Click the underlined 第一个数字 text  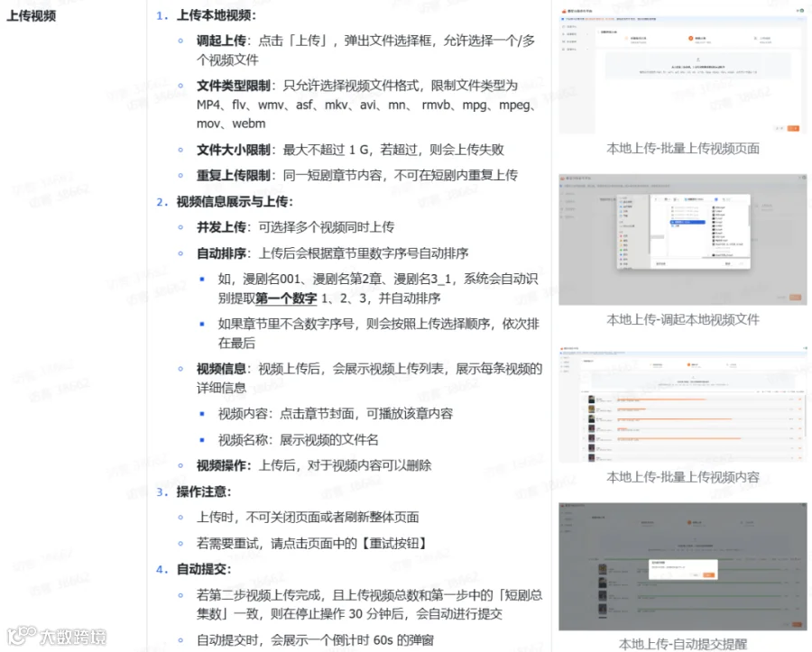coord(286,298)
